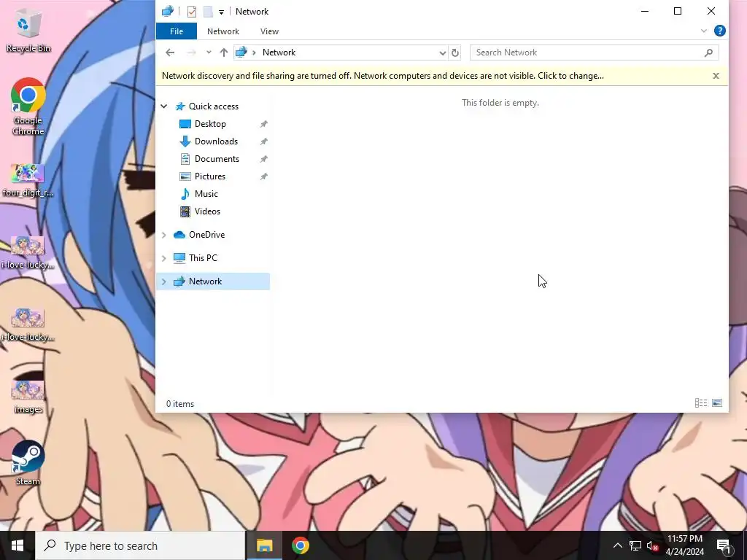Select the four_digit_r... image file on desktop
The height and width of the screenshot is (560, 747).
coord(28,181)
